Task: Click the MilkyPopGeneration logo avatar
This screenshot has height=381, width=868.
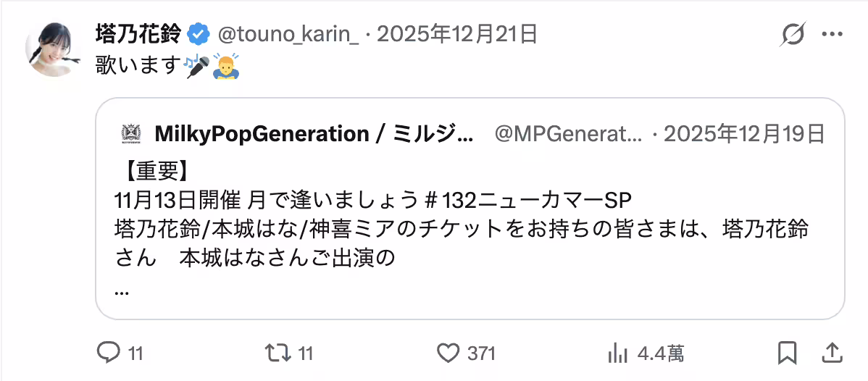Action: (130, 133)
